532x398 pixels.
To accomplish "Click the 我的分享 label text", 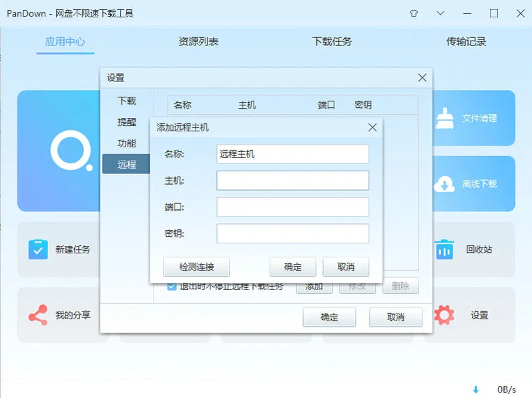I will click(73, 315).
